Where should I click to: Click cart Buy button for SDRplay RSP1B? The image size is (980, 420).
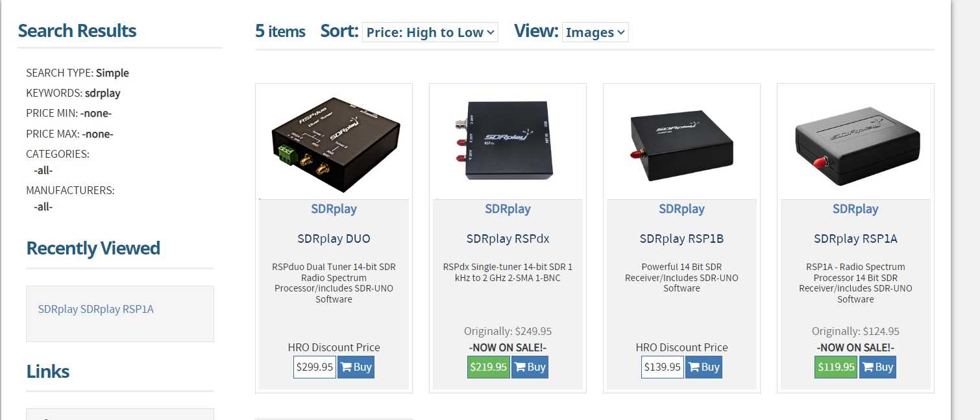[704, 367]
